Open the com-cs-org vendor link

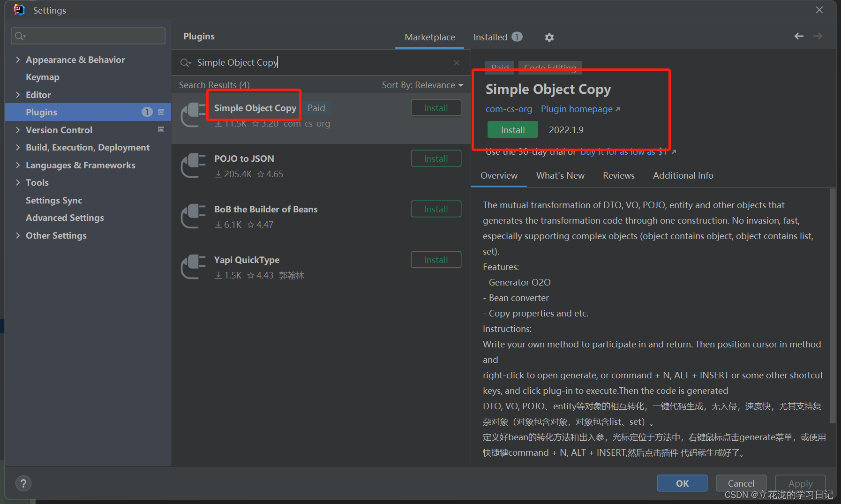(509, 109)
